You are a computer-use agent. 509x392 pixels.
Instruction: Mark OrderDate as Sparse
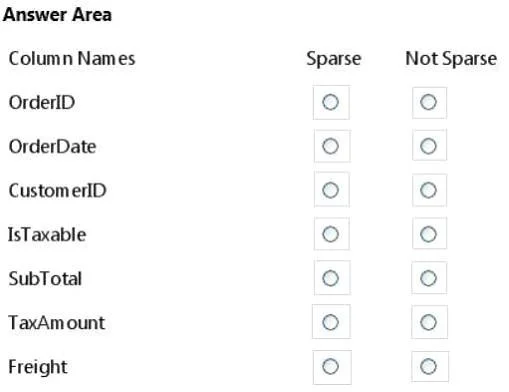pyautogui.click(x=330, y=146)
